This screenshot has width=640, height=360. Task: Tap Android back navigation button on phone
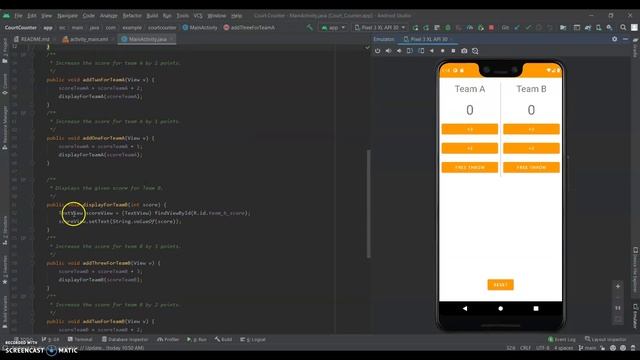(465, 309)
